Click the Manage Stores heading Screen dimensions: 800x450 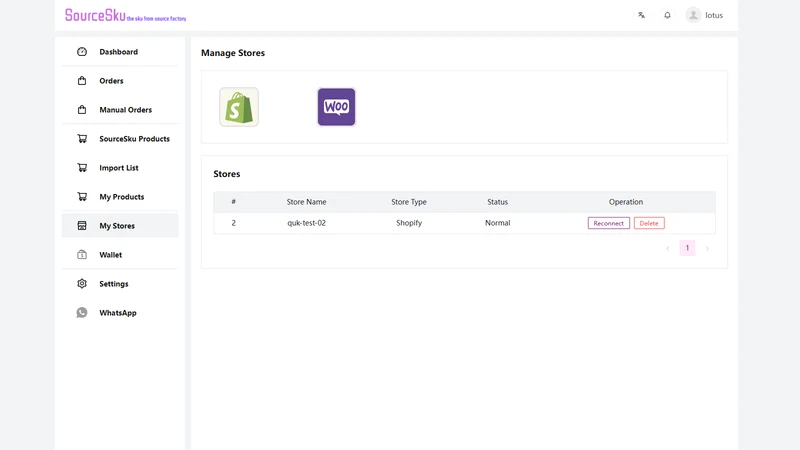[233, 53]
